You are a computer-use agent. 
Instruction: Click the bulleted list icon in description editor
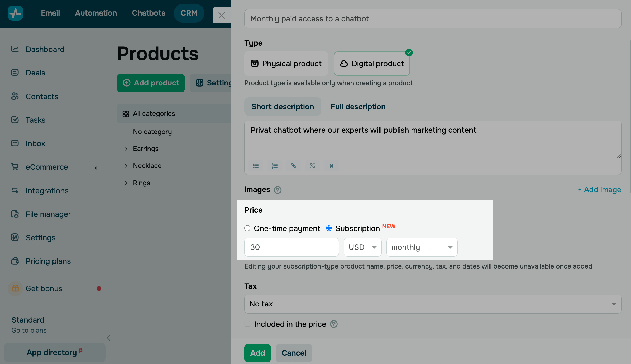pyautogui.click(x=255, y=166)
